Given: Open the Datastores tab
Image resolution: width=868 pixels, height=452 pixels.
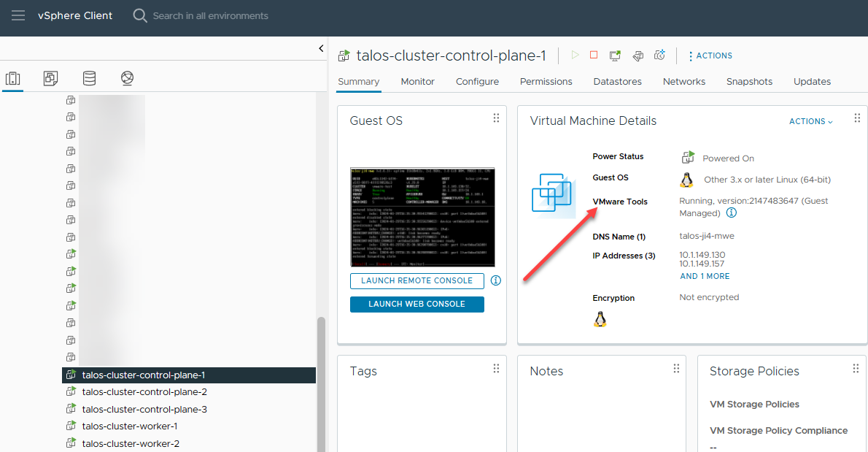Looking at the screenshot, I should click(617, 82).
